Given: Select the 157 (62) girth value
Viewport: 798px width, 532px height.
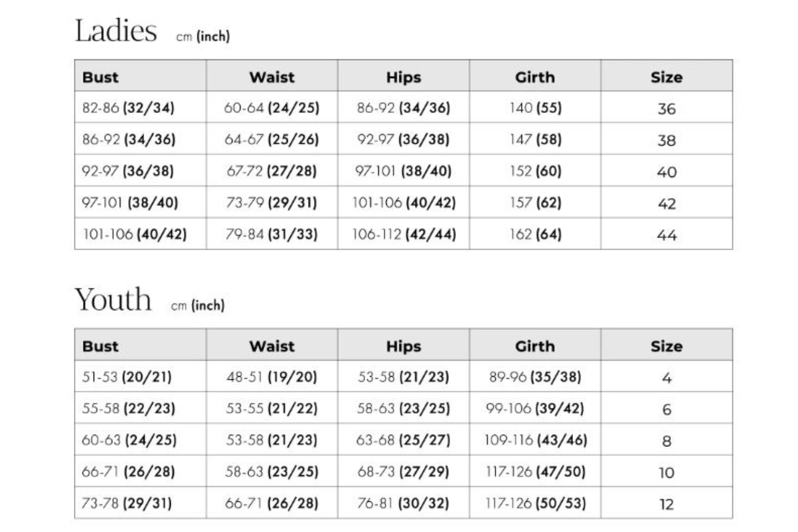Looking at the screenshot, I should 535,203.
